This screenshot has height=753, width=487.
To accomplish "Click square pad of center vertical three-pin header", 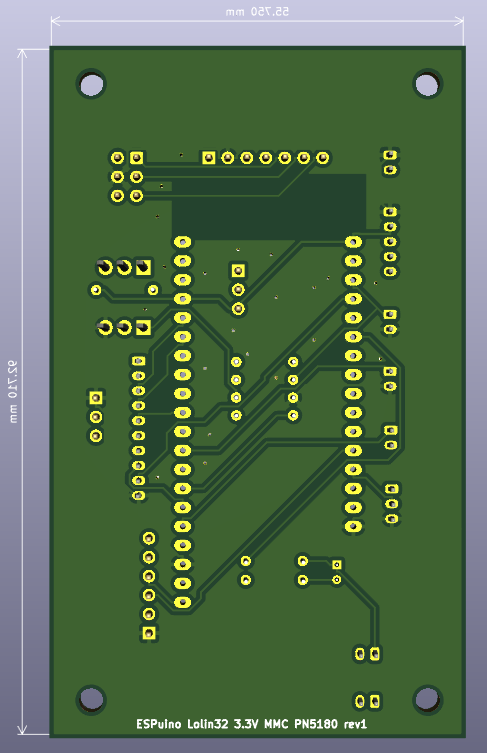I will click(238, 271).
